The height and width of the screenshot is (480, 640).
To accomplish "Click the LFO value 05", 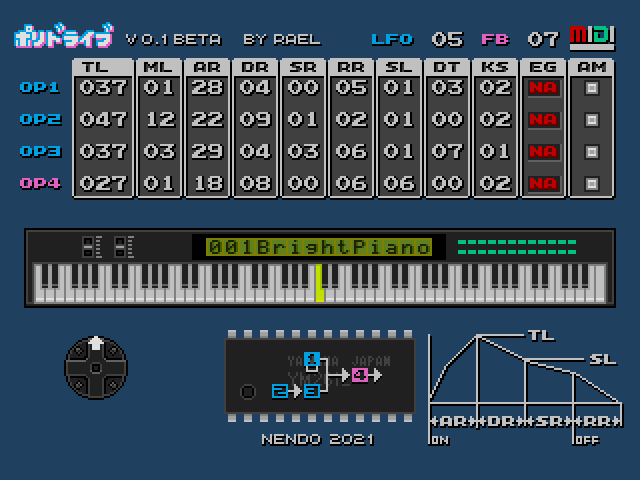I will pos(447,39).
